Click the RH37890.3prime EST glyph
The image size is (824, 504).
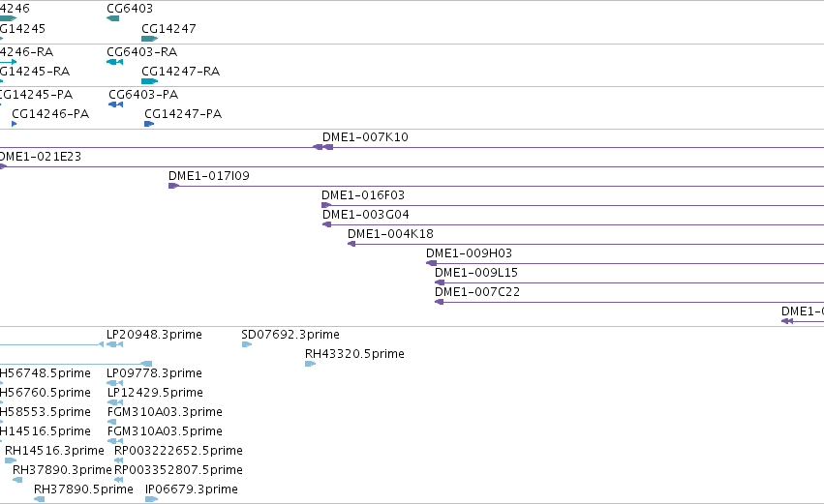[17, 480]
